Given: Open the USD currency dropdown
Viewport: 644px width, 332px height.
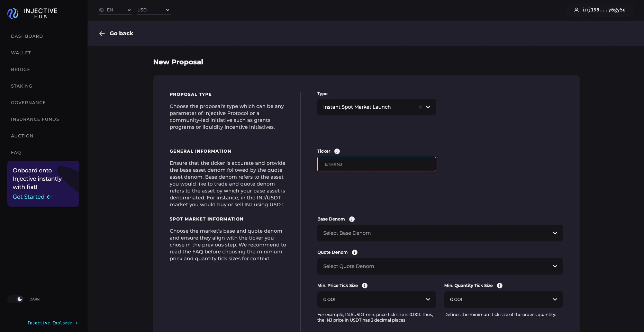Looking at the screenshot, I should click(154, 10).
